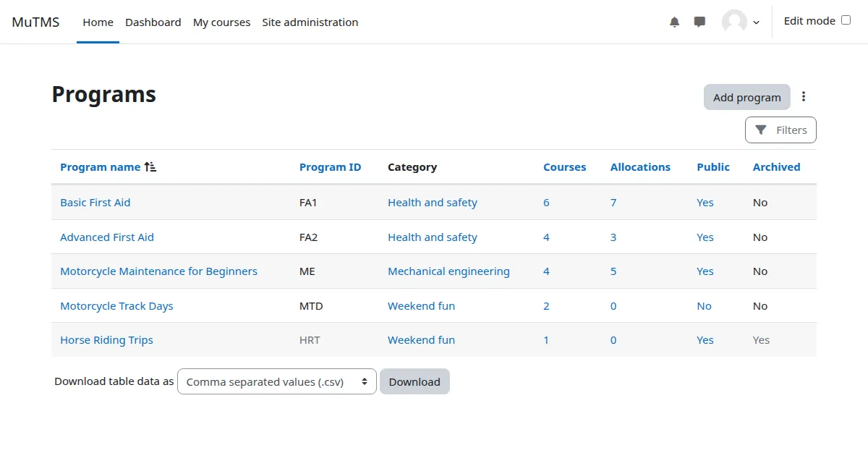This screenshot has height=461, width=868.
Task: Select Comma separated values format
Action: [276, 381]
